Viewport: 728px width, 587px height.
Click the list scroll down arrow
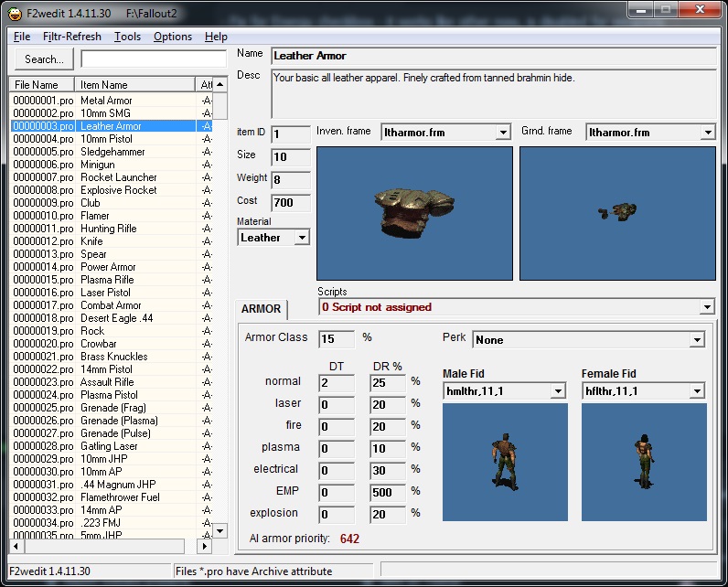pos(220,530)
